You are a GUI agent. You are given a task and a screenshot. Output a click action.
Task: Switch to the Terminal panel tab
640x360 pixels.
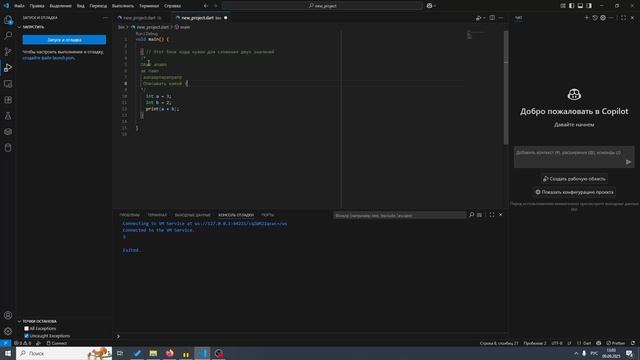[157, 215]
